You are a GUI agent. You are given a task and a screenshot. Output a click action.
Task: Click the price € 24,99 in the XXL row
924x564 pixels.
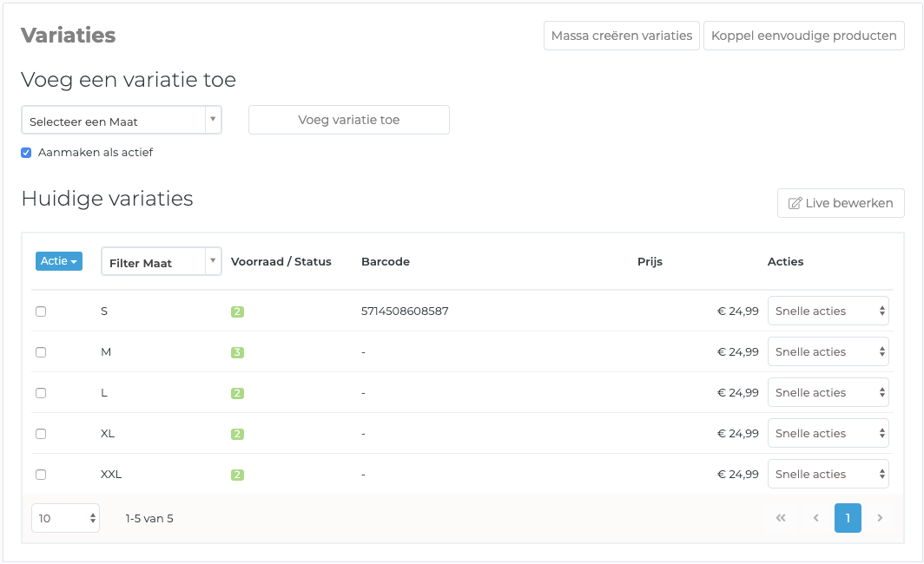[738, 474]
